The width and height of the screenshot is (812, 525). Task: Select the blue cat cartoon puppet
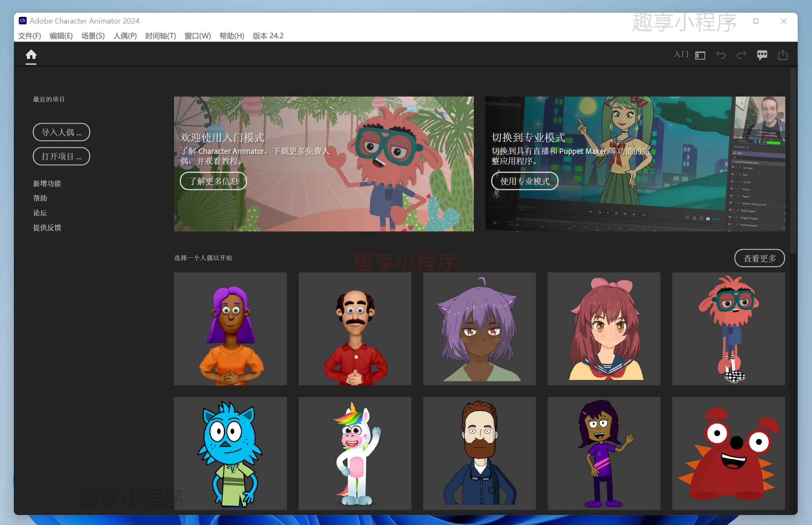point(231,453)
